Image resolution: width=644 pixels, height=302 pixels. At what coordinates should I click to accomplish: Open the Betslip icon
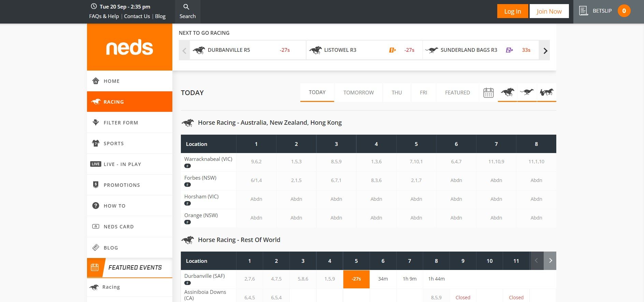[x=584, y=11]
